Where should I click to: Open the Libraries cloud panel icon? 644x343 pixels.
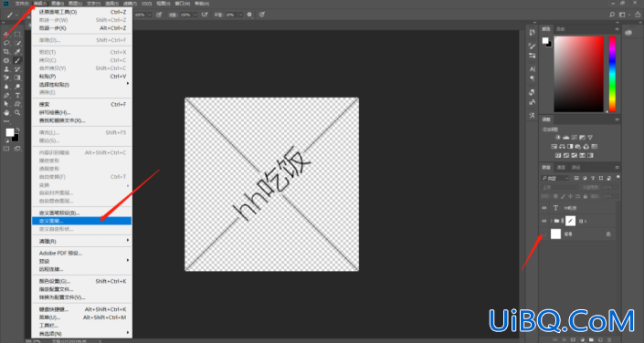point(628,33)
